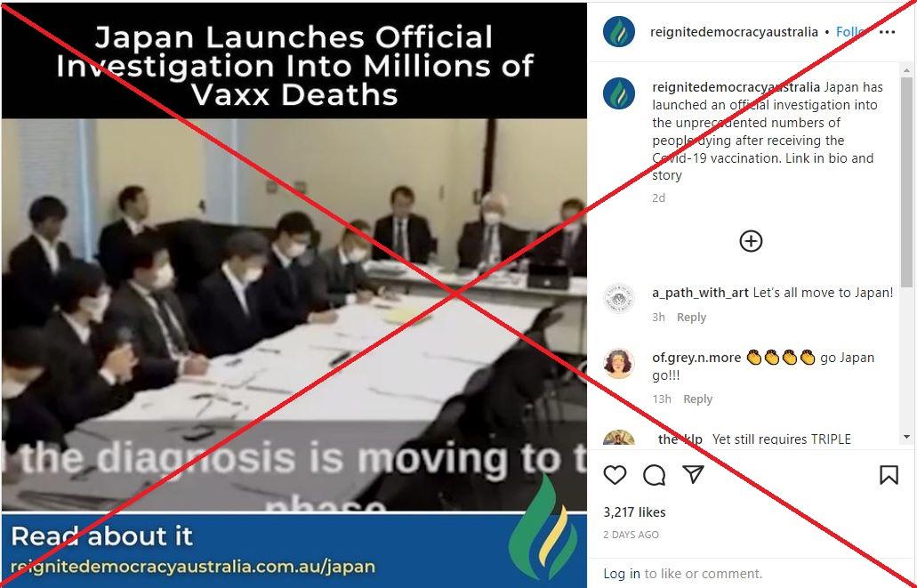The image size is (917, 588).
Task: View of.grey.n.more profile avatar
Action: point(619,363)
